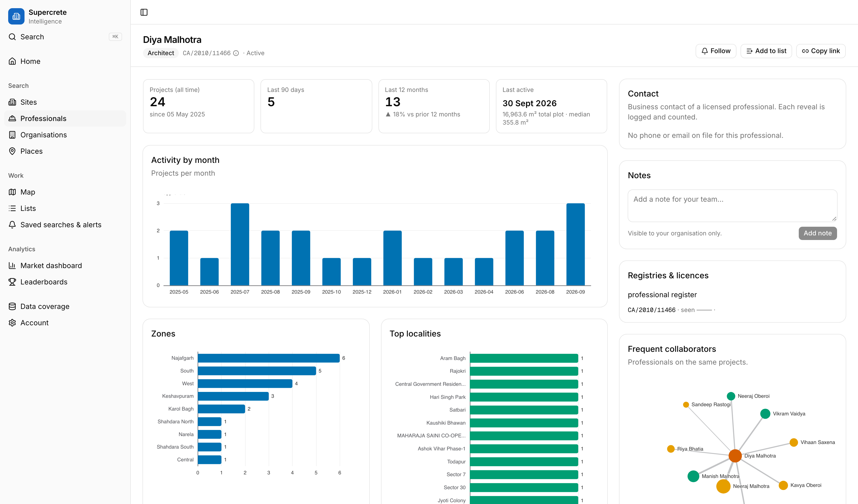Select Professionals in the sidebar
The width and height of the screenshot is (858, 504).
[x=65, y=118]
